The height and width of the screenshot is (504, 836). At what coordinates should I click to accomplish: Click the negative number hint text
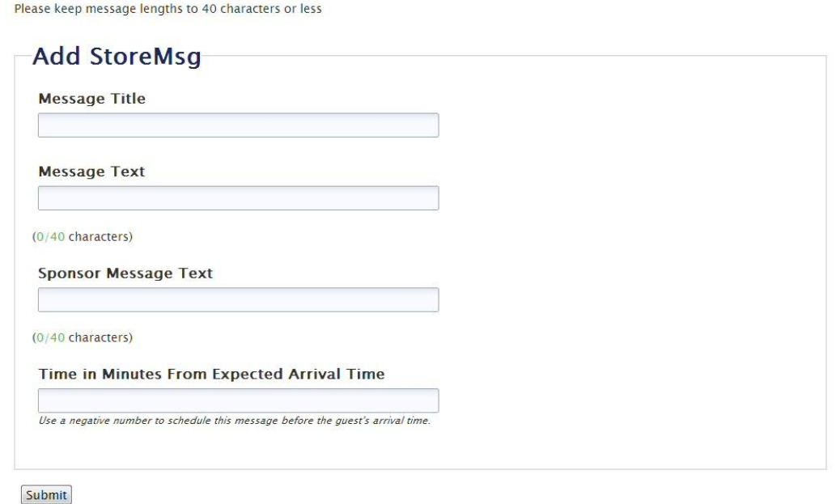coord(234,421)
